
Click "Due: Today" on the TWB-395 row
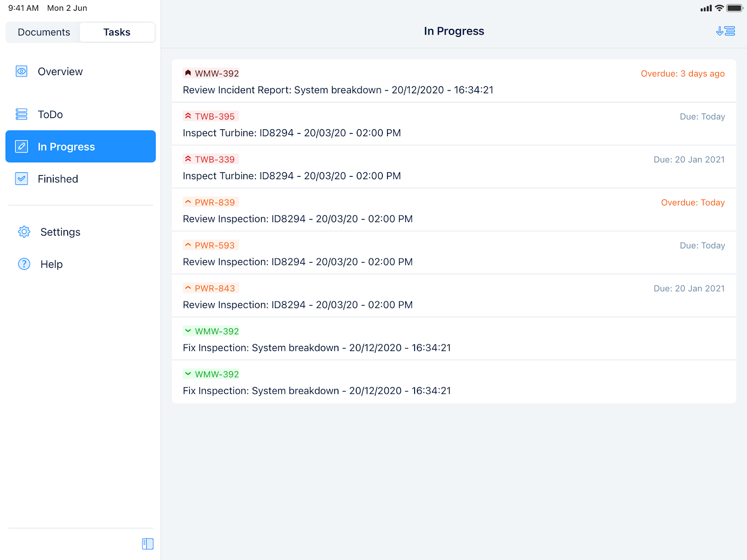coord(702,117)
